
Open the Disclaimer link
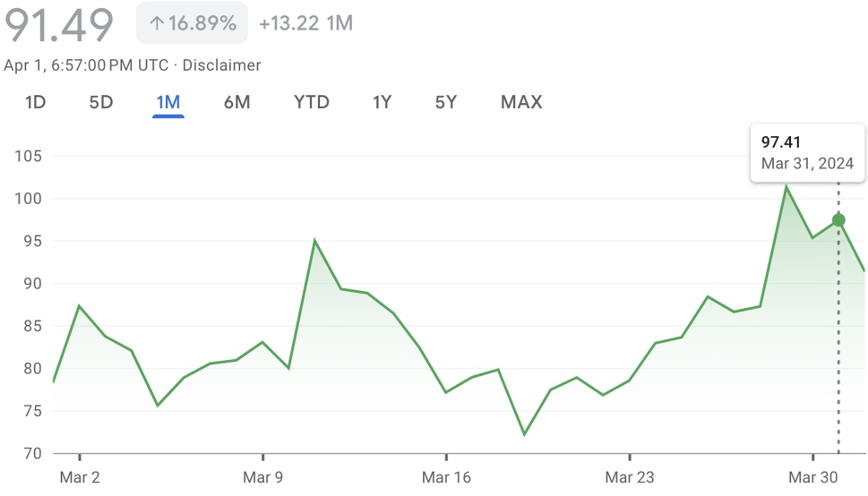[x=222, y=65]
